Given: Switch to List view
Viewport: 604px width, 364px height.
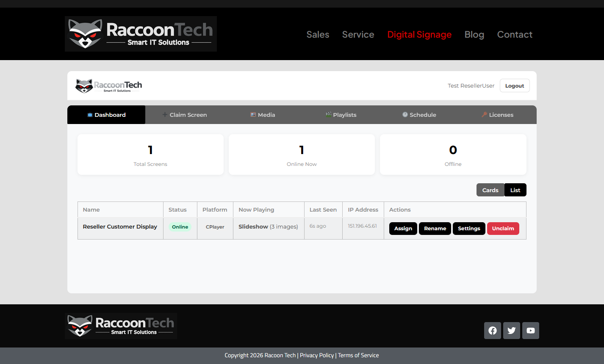Looking at the screenshot, I should point(515,190).
